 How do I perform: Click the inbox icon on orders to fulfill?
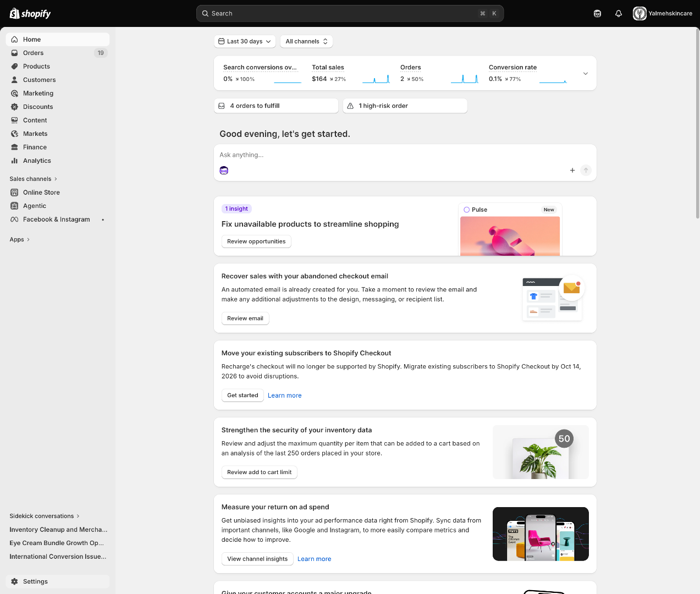point(222,106)
